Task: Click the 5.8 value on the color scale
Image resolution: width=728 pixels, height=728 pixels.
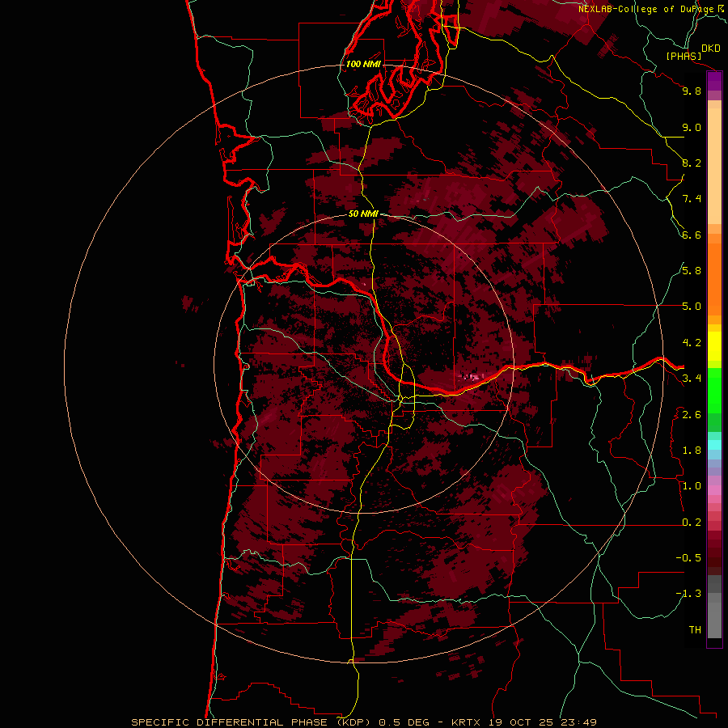Action: point(692,271)
